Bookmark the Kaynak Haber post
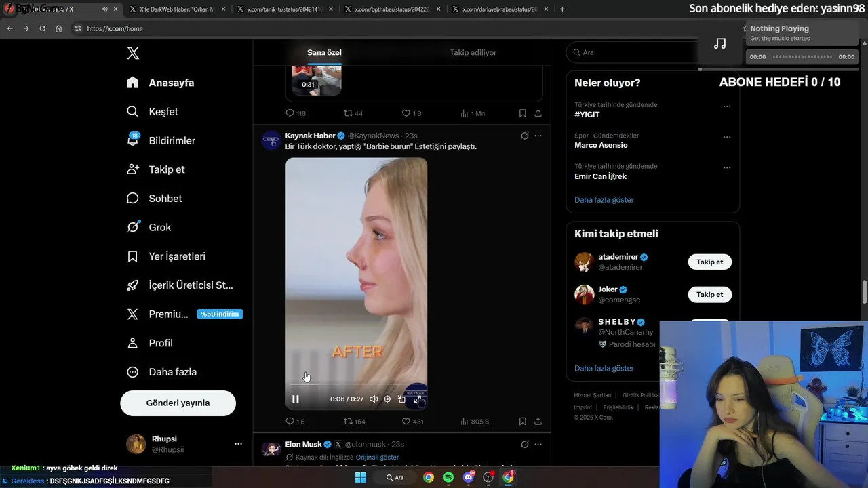 (x=522, y=422)
